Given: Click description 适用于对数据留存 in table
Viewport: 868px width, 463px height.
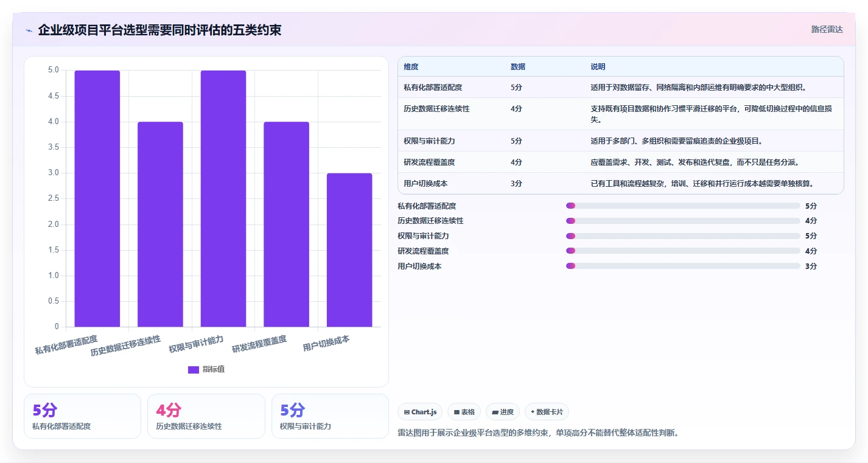Looking at the screenshot, I should (x=698, y=88).
